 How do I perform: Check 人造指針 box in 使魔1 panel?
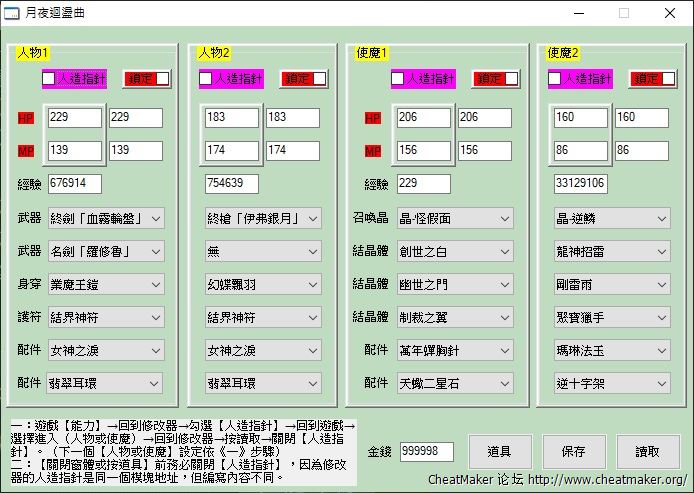[398, 78]
